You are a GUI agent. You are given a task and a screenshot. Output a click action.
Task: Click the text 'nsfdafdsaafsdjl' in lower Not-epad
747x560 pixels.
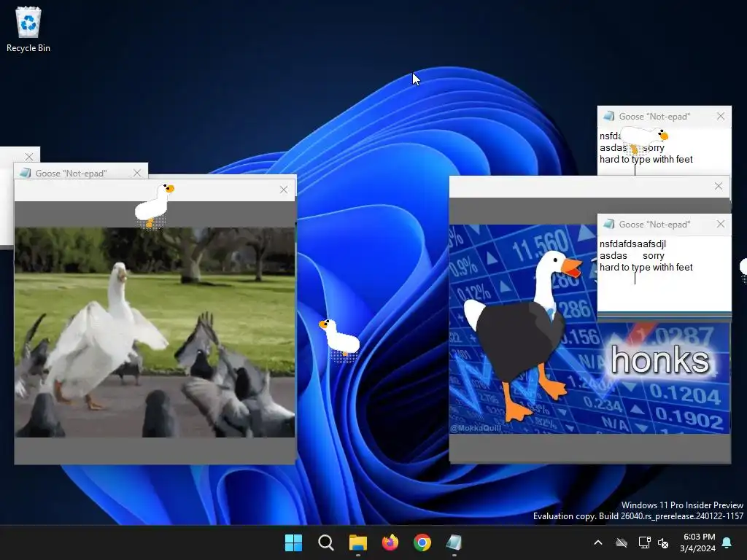pyautogui.click(x=632, y=244)
